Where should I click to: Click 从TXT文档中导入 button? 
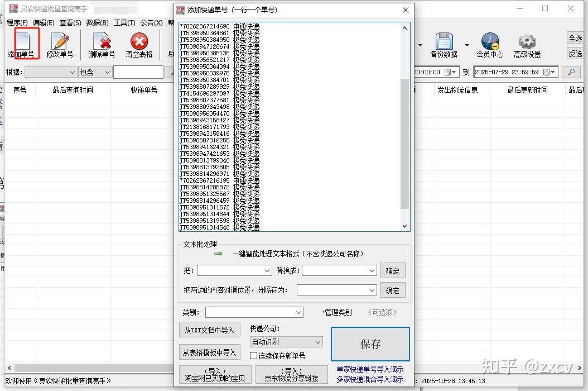210,330
